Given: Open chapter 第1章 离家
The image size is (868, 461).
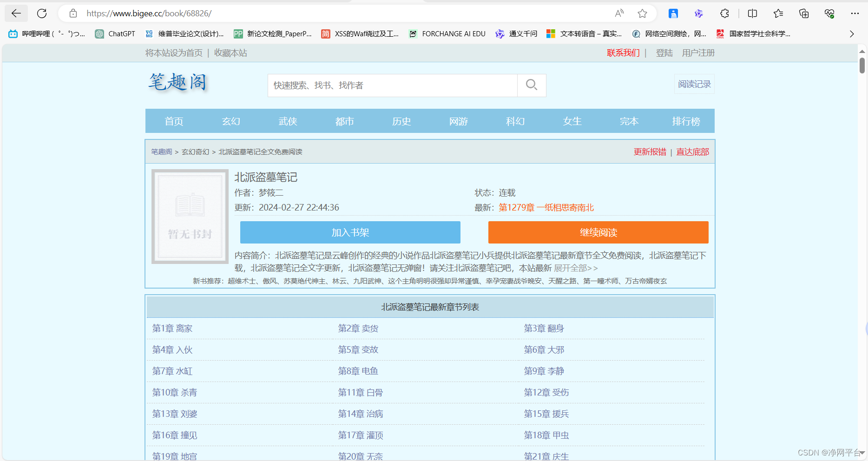Looking at the screenshot, I should point(172,329).
